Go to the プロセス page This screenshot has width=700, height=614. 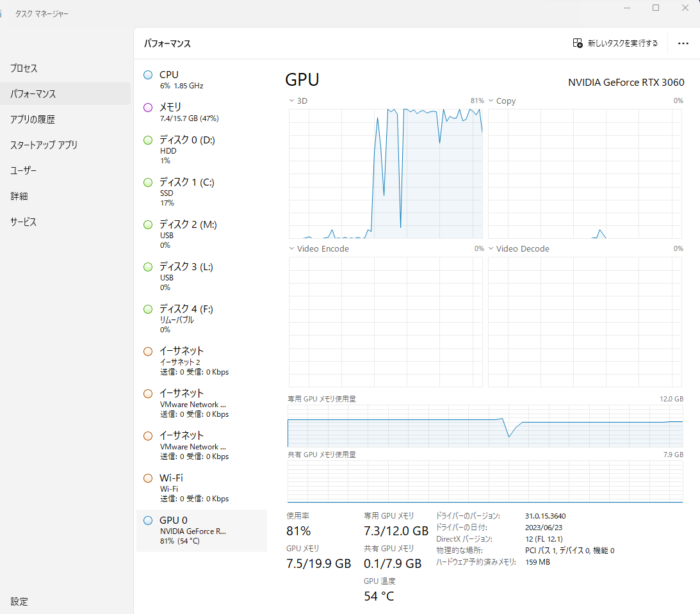coord(65,69)
